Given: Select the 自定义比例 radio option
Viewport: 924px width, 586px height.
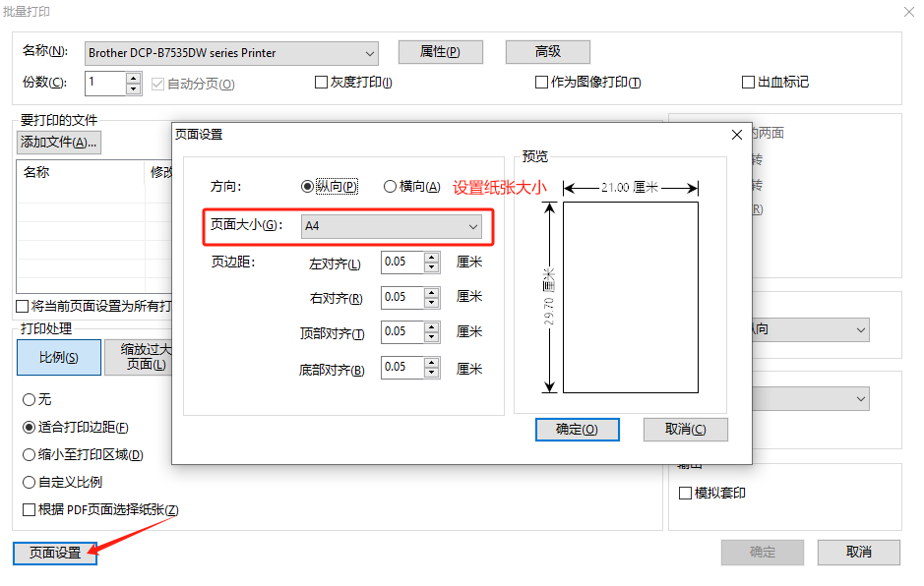Looking at the screenshot, I should [29, 482].
